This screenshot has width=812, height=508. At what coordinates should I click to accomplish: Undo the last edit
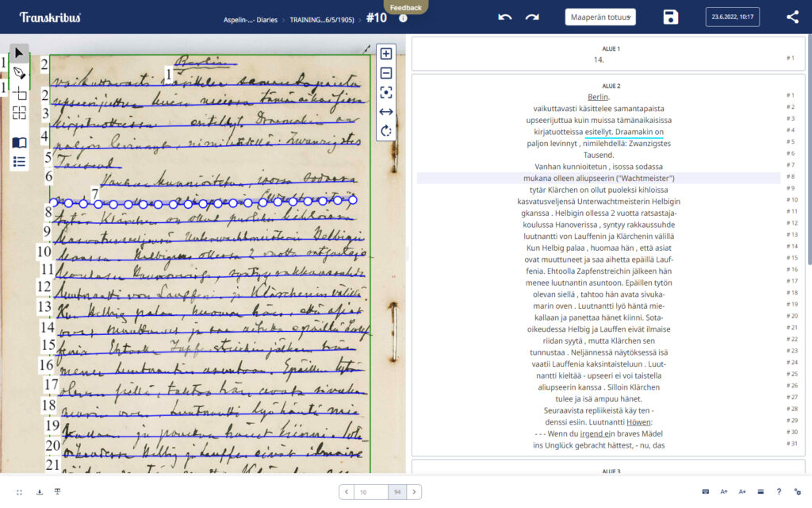point(505,17)
